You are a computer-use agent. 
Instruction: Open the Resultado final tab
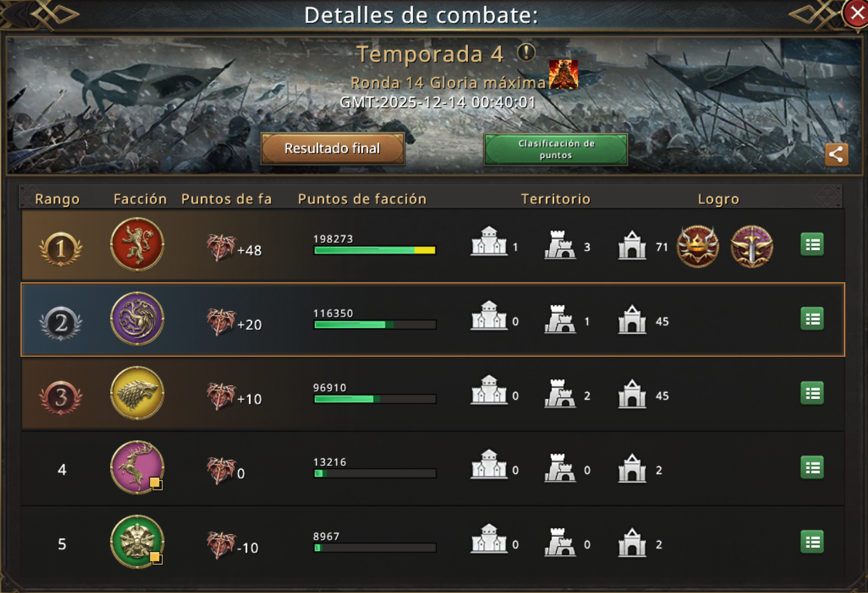pos(332,149)
